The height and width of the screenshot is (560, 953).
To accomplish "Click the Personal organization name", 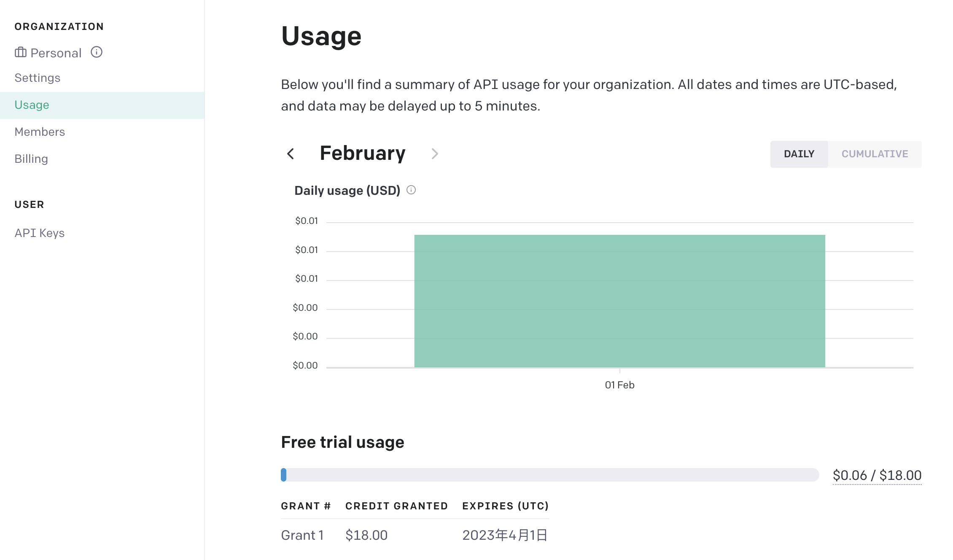I will pos(56,53).
